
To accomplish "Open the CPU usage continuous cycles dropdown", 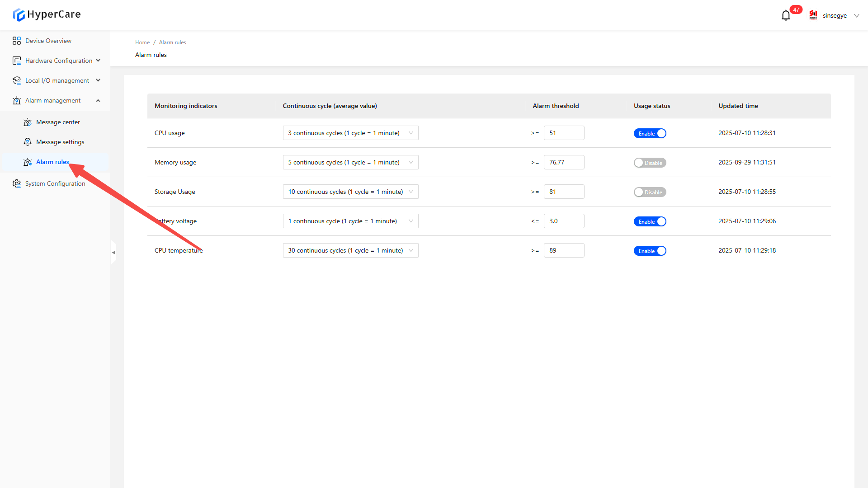I will pyautogui.click(x=350, y=133).
